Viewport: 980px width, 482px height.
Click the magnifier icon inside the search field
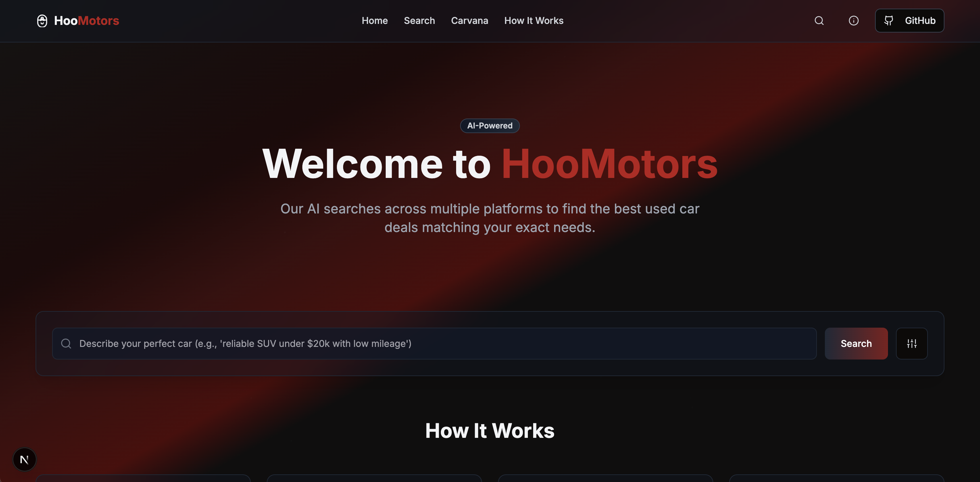coord(66,344)
